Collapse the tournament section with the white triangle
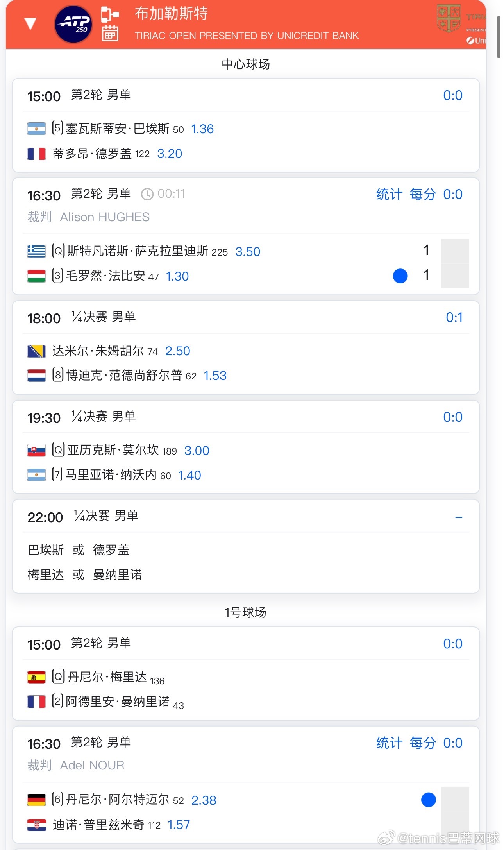The image size is (504, 850). [30, 24]
